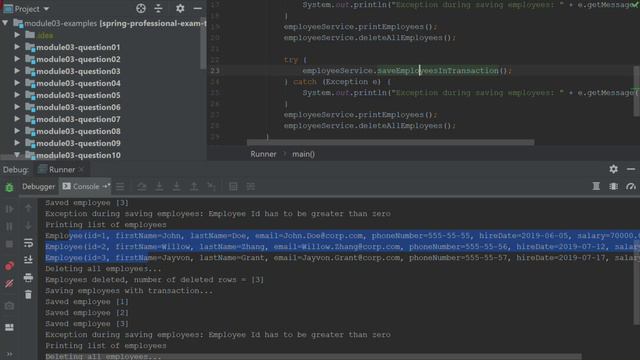The image size is (640, 360).
Task: Open Debug panel settings gear
Action: 613,169
